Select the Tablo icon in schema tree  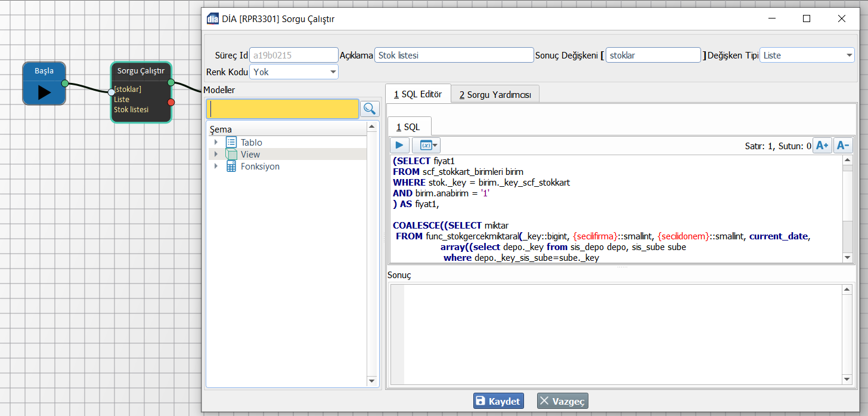[231, 142]
